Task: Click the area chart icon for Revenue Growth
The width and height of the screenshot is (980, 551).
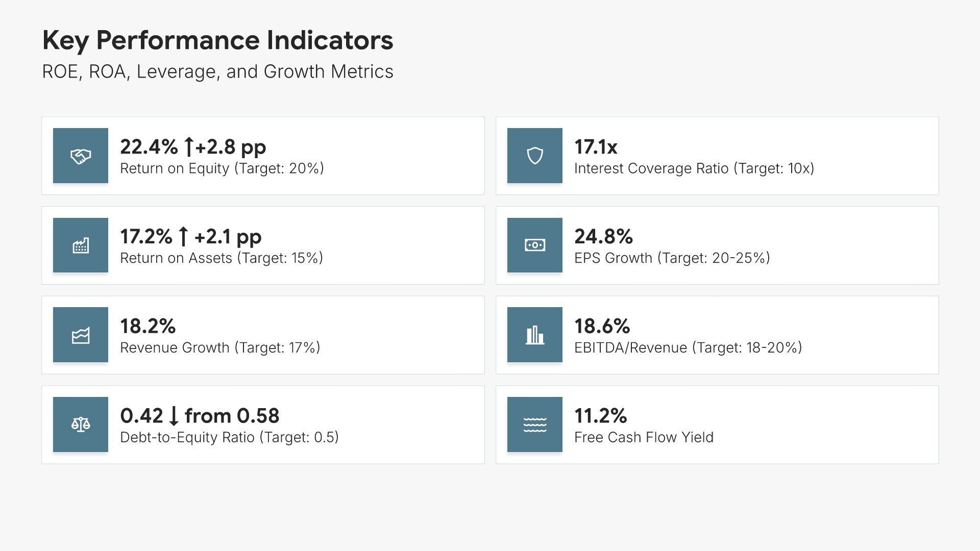Action: pyautogui.click(x=81, y=335)
